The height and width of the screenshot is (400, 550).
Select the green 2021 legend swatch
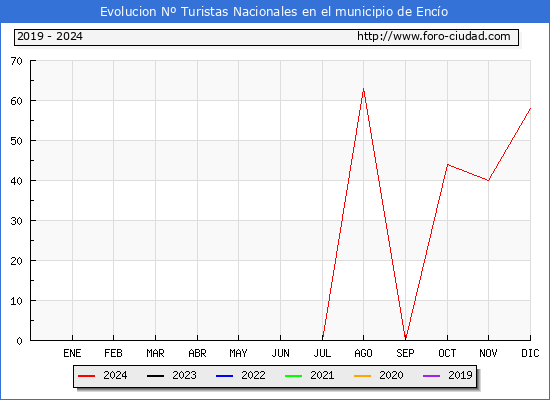point(294,376)
